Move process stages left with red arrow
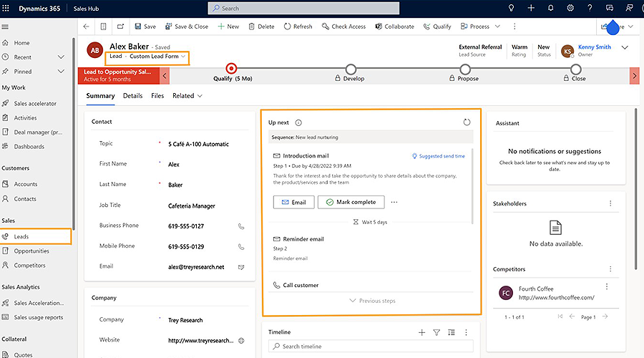 point(165,76)
